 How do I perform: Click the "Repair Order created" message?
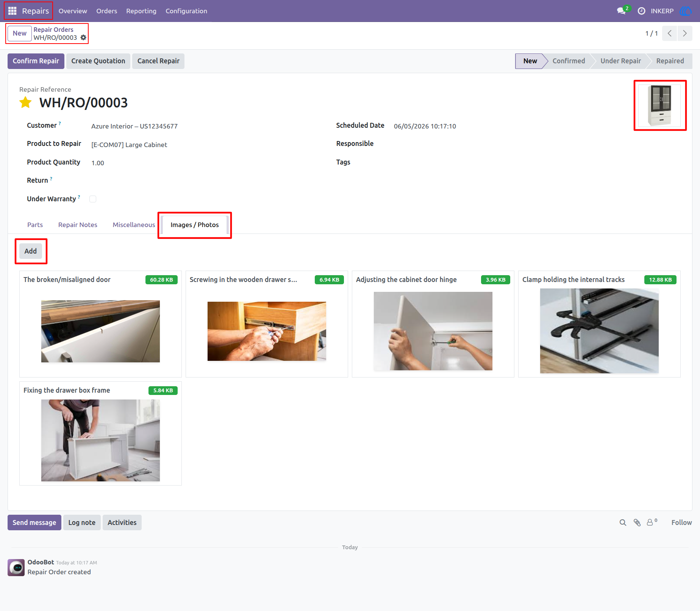pyautogui.click(x=59, y=572)
